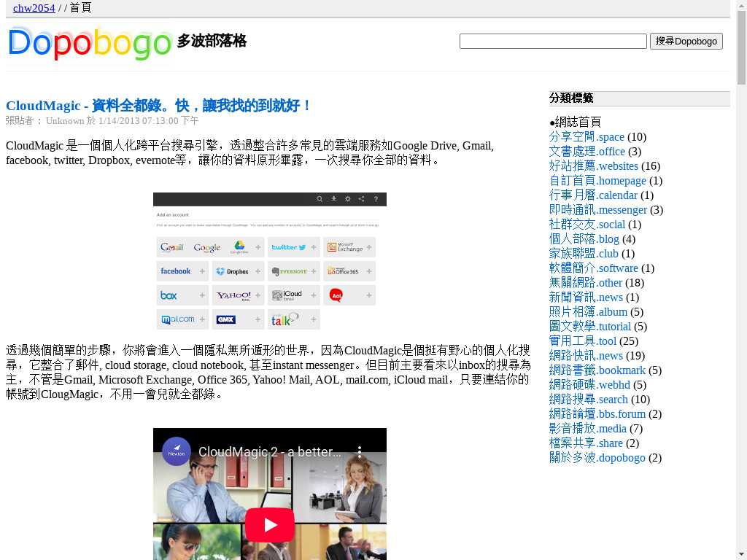This screenshot has height=560, width=747.
Task: Visit the 社群交友.social category
Action: point(587,225)
